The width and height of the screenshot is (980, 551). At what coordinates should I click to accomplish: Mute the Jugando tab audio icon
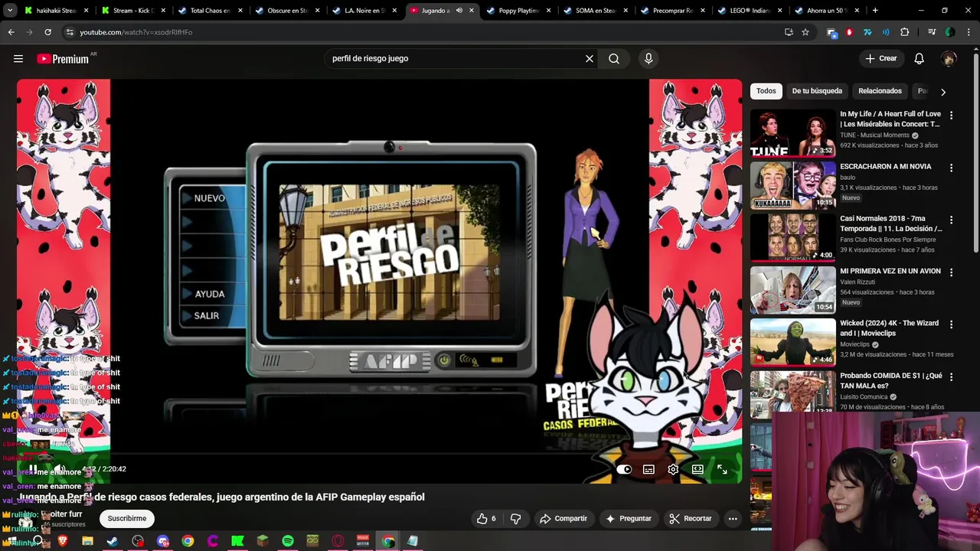tap(459, 11)
